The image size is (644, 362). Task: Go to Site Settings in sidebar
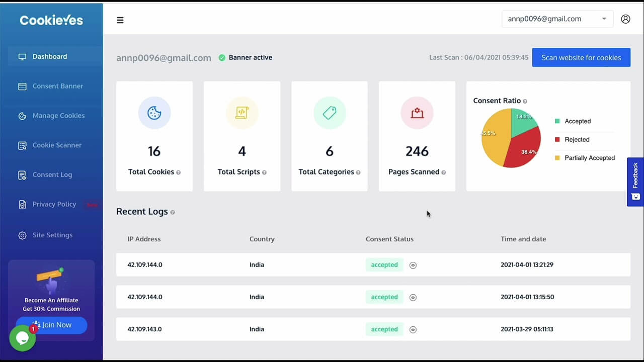point(52,235)
